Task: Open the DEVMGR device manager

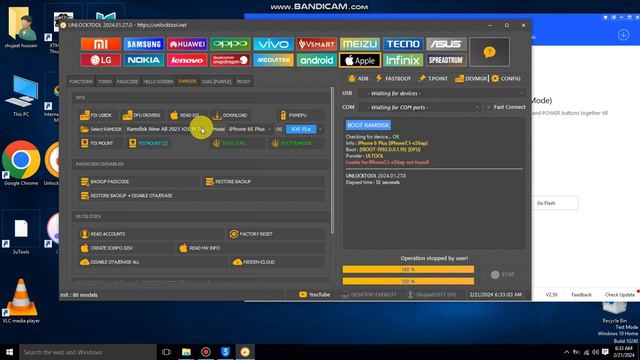Action: (471, 78)
